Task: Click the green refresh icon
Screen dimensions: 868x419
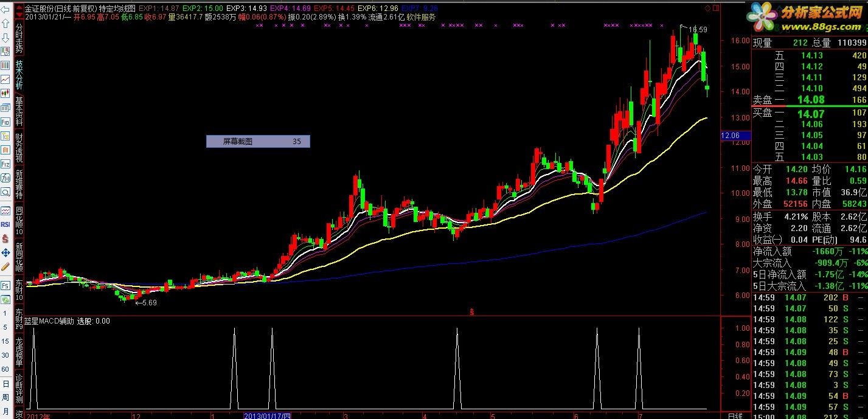Action: [5, 299]
